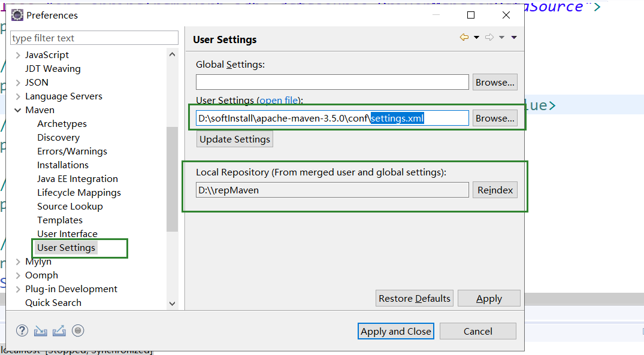This screenshot has width=644, height=355.
Task: Click the Export preferences icon
Action: tap(59, 330)
